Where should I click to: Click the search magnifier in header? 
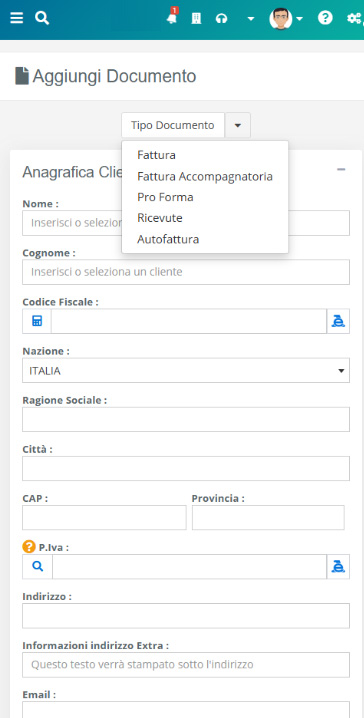tap(42, 18)
